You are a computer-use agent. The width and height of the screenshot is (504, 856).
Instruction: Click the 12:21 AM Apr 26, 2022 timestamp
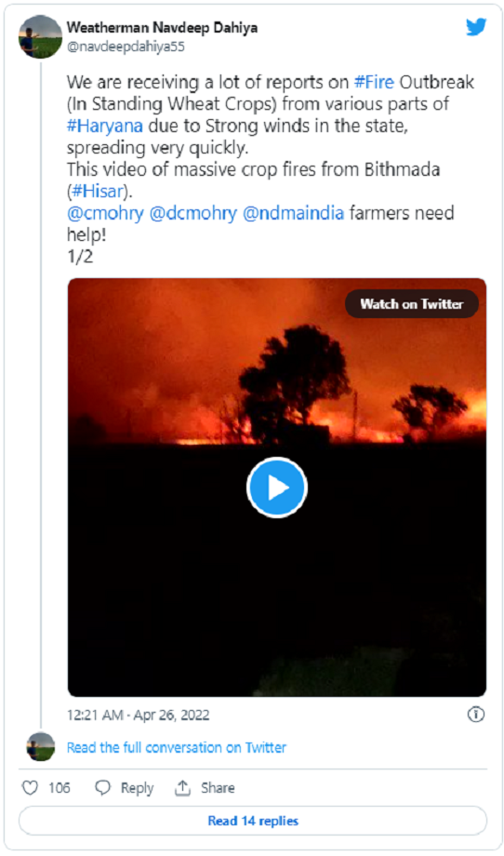pyautogui.click(x=138, y=716)
